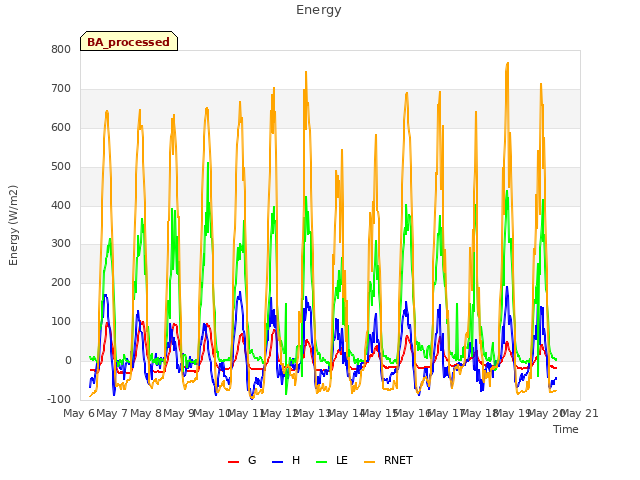Click the 600 y-axis tick label
The image size is (640, 480).
tap(61, 127)
